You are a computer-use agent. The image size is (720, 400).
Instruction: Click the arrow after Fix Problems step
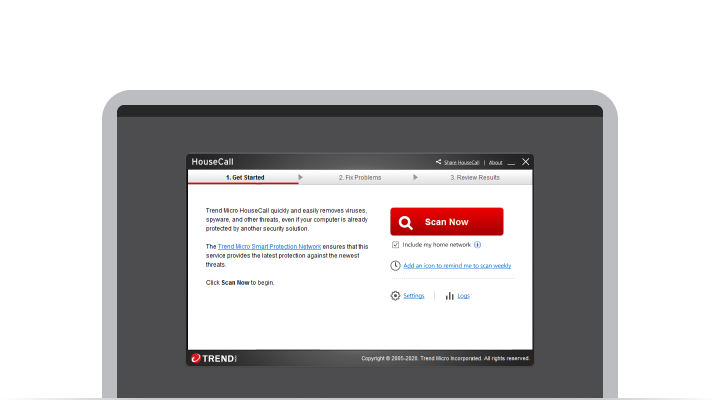pyautogui.click(x=415, y=177)
